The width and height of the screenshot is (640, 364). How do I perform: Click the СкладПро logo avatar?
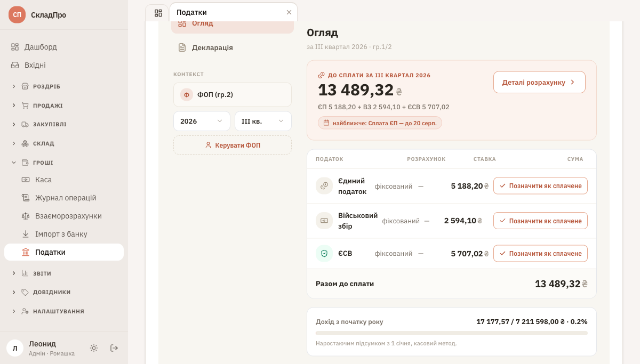17,15
